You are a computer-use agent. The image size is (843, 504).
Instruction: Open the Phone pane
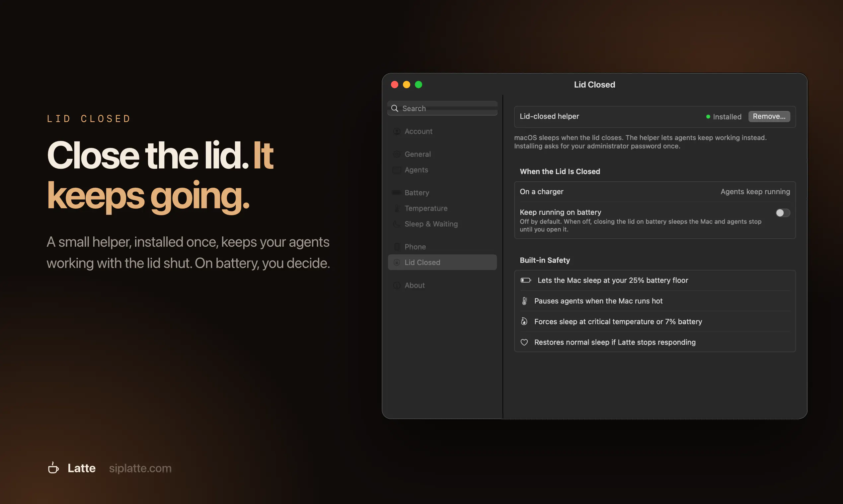pos(442,247)
